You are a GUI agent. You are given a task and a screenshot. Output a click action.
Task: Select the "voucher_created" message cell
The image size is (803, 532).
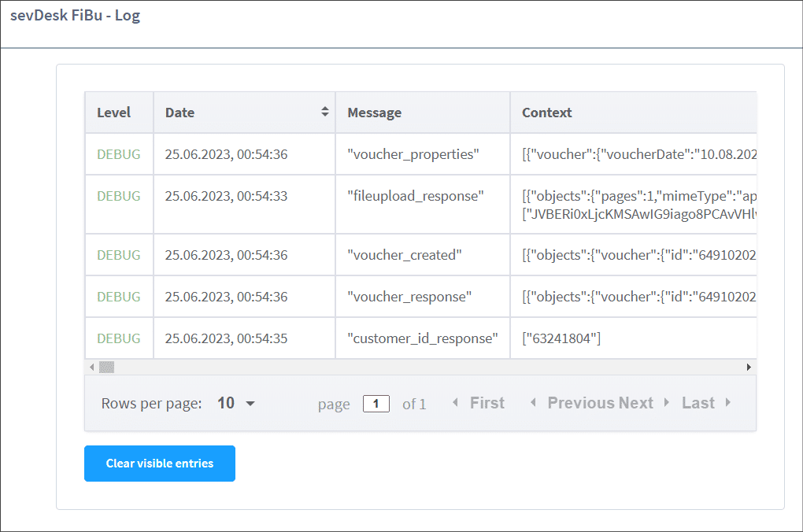coord(423,255)
